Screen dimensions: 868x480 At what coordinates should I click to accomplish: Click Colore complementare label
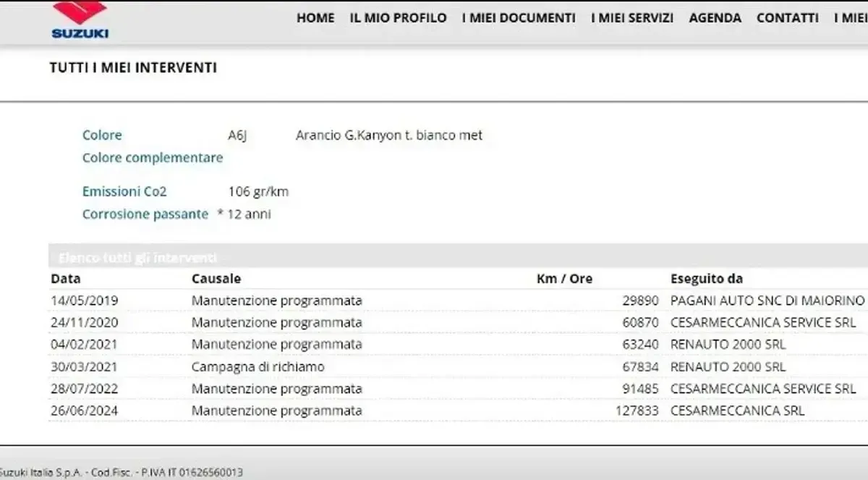(x=153, y=158)
